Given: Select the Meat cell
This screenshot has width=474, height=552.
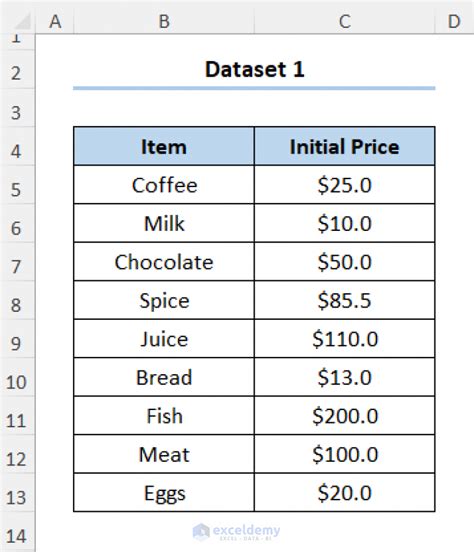Looking at the screenshot, I should 164,454.
